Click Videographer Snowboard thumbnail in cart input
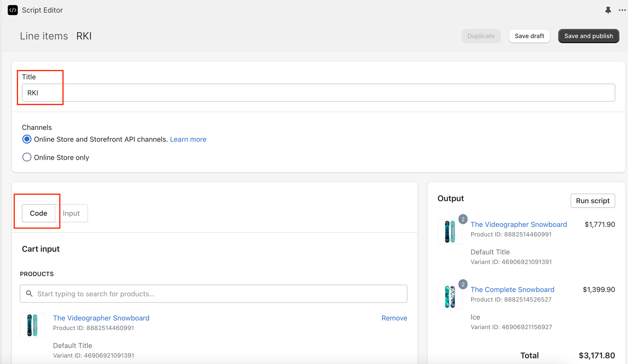Viewport: 628px width, 364px height. tap(32, 325)
